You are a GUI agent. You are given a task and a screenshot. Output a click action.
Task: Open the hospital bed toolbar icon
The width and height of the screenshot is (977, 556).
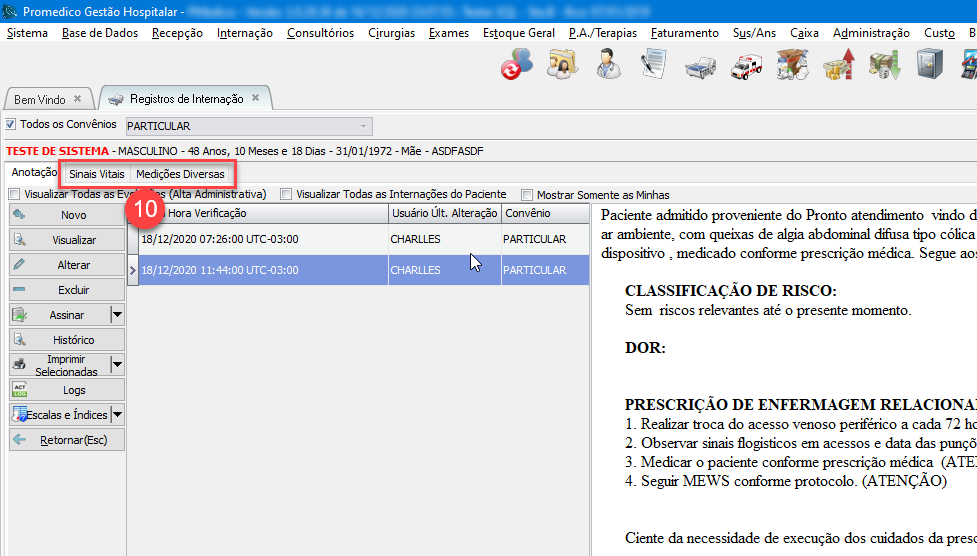(x=700, y=66)
